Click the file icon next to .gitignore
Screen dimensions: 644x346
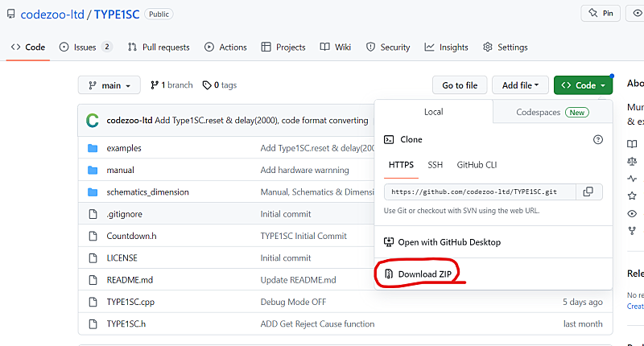(93, 214)
